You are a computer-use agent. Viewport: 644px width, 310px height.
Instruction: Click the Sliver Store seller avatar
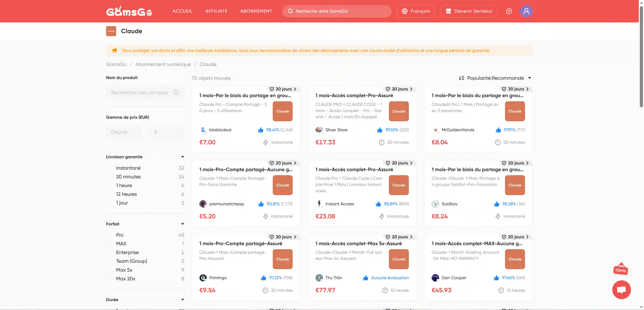coord(319,130)
